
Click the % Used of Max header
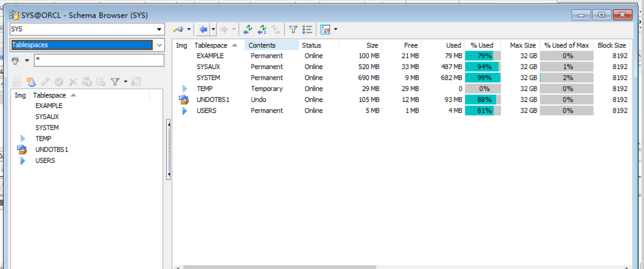(566, 45)
